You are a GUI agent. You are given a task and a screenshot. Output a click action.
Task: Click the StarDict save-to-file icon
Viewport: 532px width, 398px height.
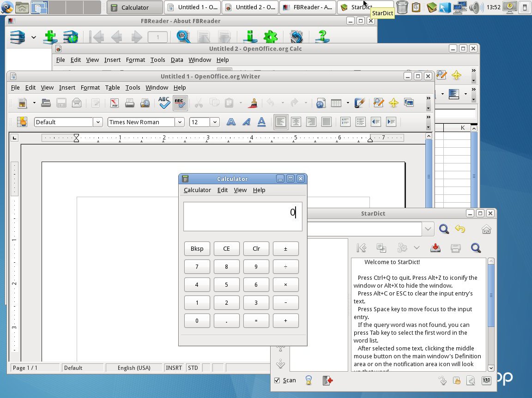(x=435, y=248)
